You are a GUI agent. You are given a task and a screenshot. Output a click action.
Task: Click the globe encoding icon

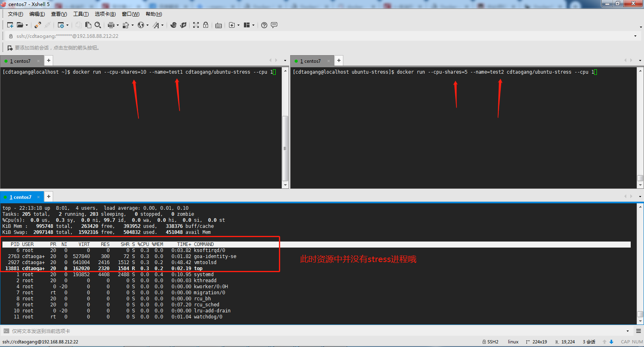pos(140,25)
